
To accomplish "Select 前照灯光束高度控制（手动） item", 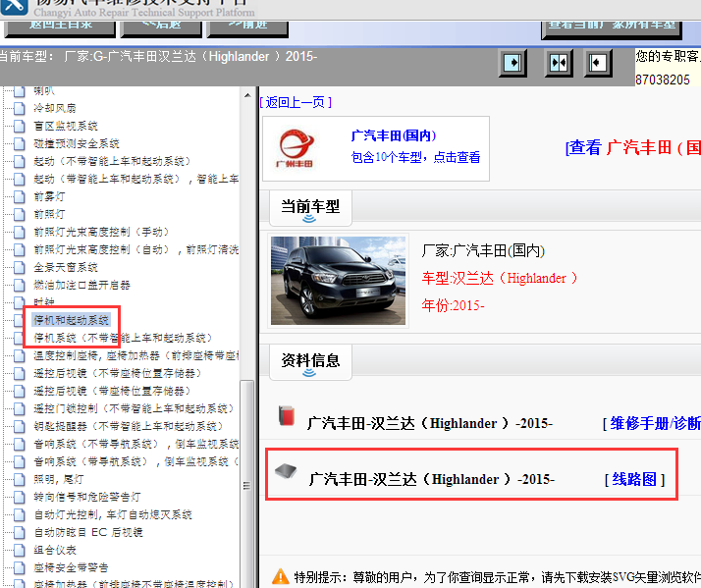I will [101, 232].
